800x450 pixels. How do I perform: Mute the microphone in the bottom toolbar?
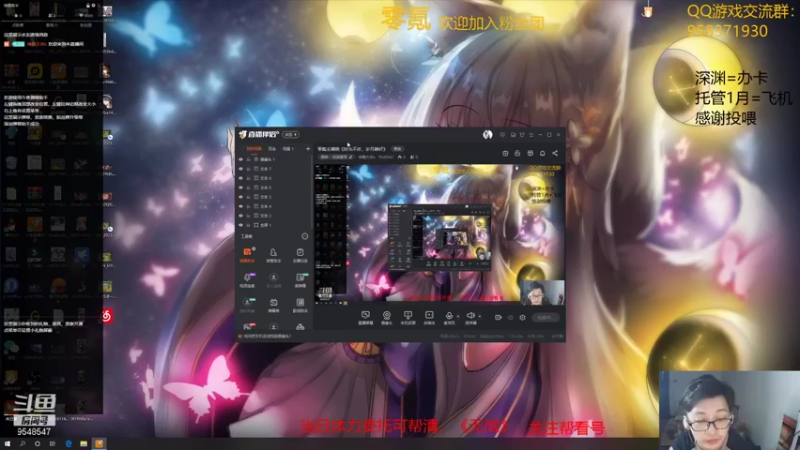coord(449,317)
